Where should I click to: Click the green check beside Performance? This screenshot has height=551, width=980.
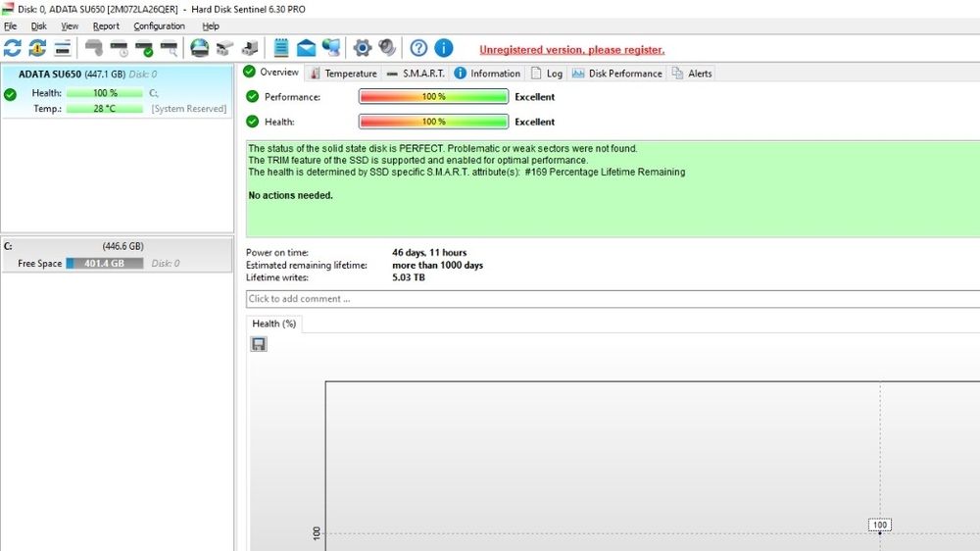(253, 96)
